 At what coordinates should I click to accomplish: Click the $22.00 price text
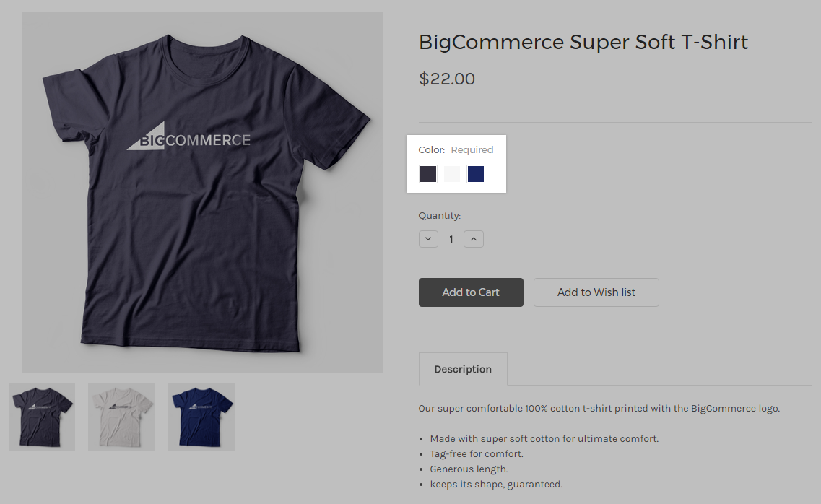pyautogui.click(x=447, y=79)
